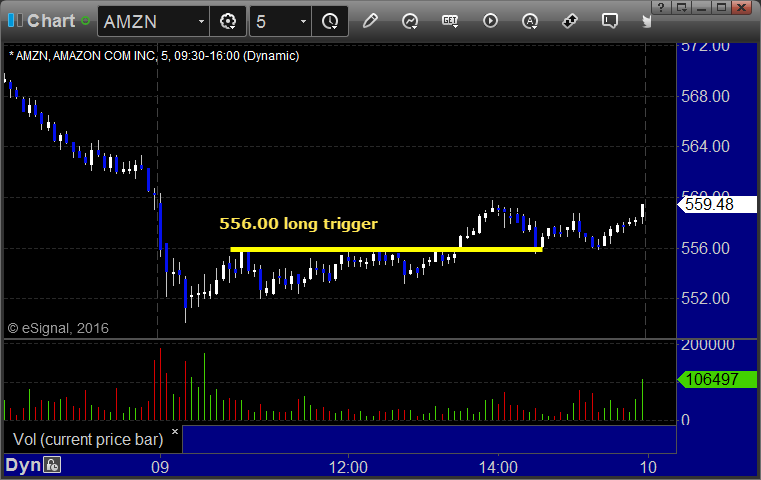The height and width of the screenshot is (480, 761).
Task: Click the chart title AMZN, AMAZON COM INC
Action: (82, 56)
